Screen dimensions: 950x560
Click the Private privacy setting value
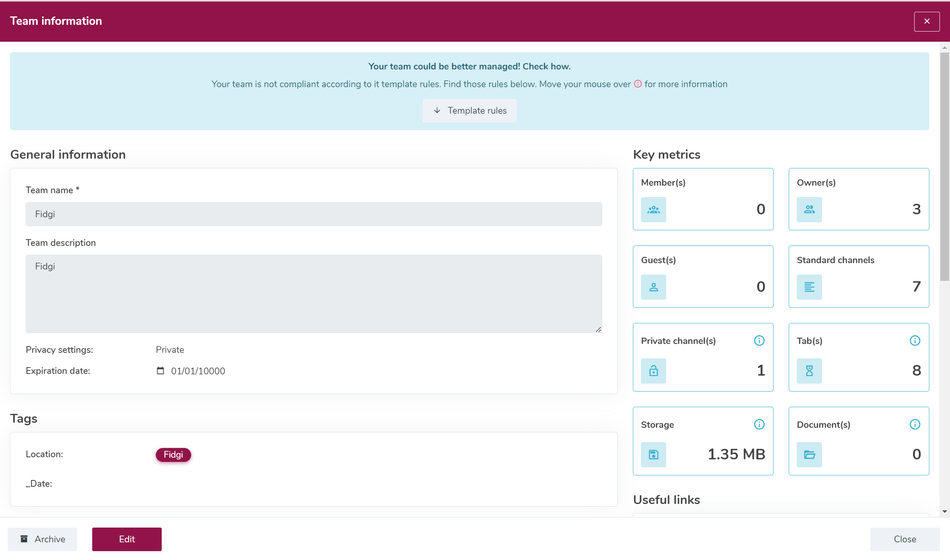pos(170,350)
